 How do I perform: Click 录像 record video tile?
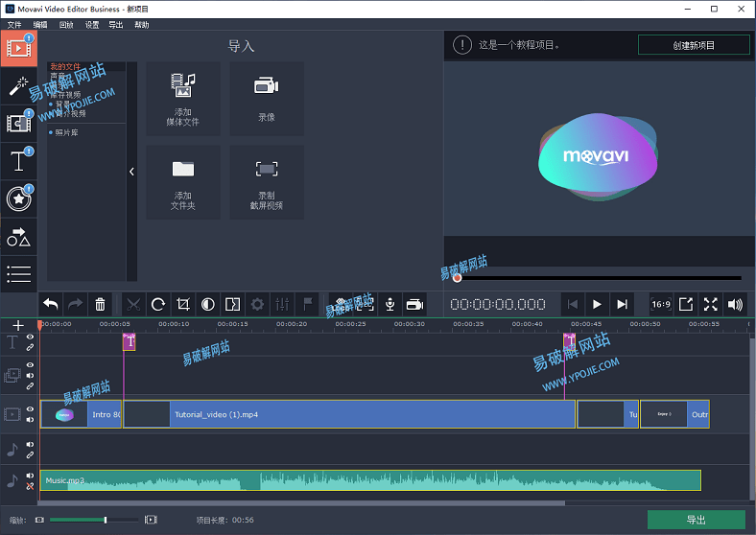click(267, 99)
